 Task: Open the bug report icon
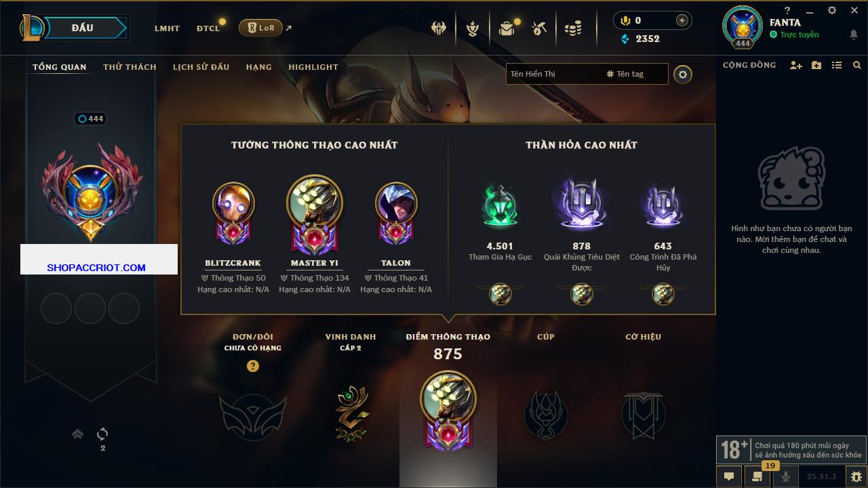click(856, 476)
